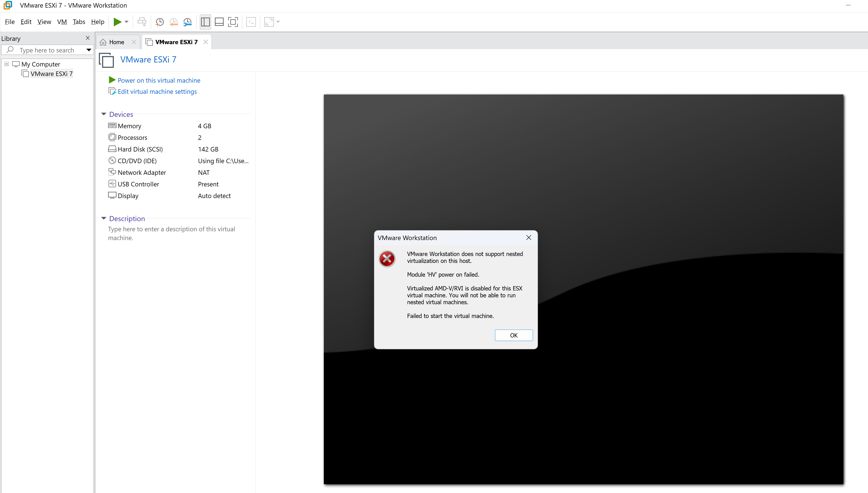Click the 4 GB memory value

pyautogui.click(x=204, y=126)
